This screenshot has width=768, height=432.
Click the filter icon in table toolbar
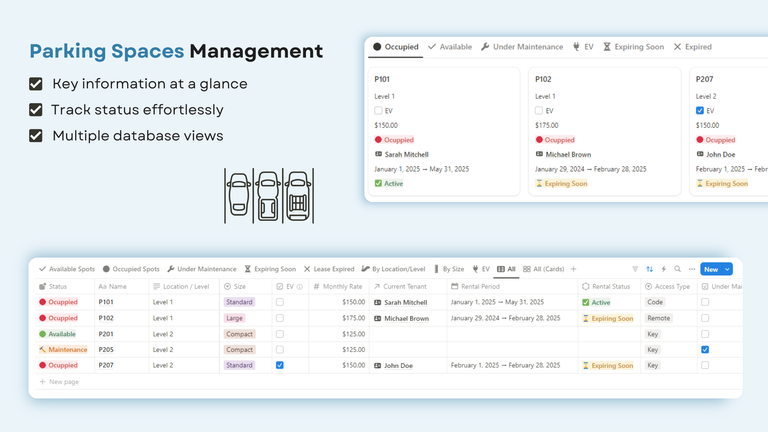pos(635,269)
